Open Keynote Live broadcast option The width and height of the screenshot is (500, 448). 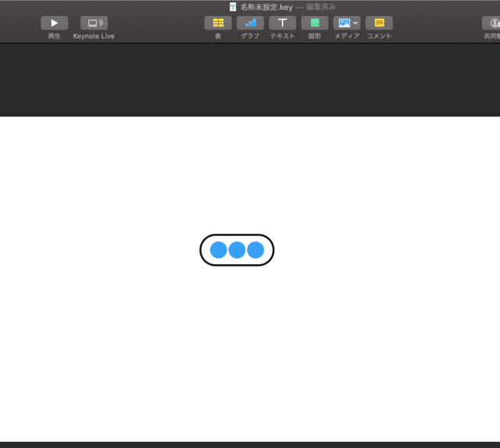click(x=94, y=23)
